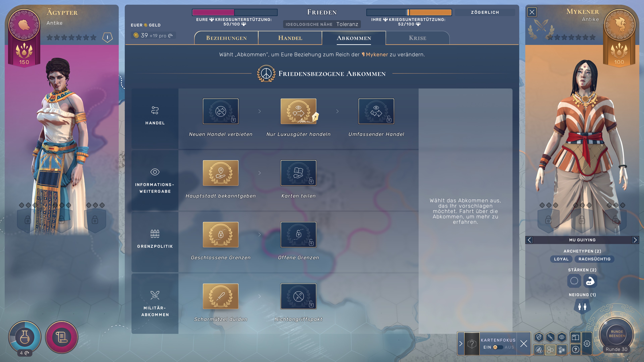Select the 'Neuen Handel verbieten' agreement card
The width and height of the screenshot is (644, 362).
221,111
